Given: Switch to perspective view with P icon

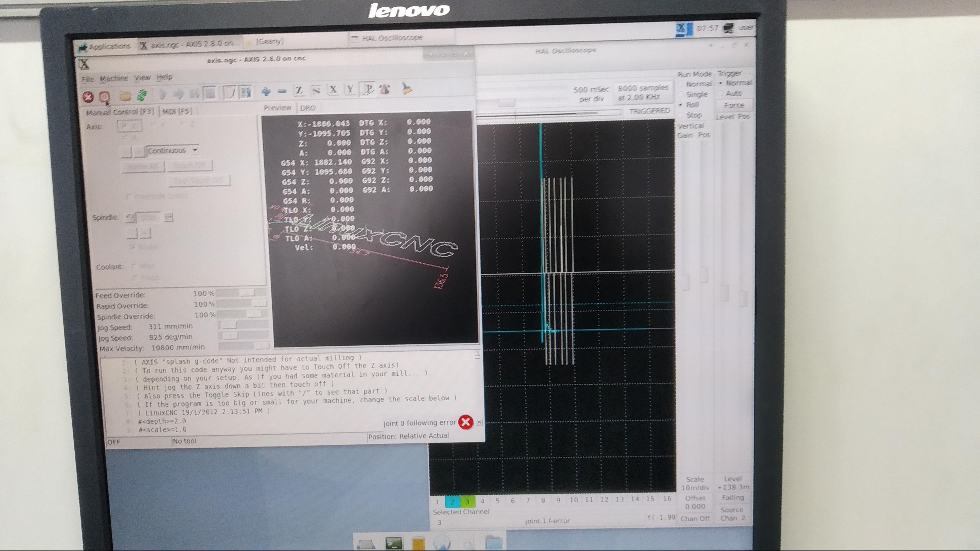Looking at the screenshot, I should 367,89.
